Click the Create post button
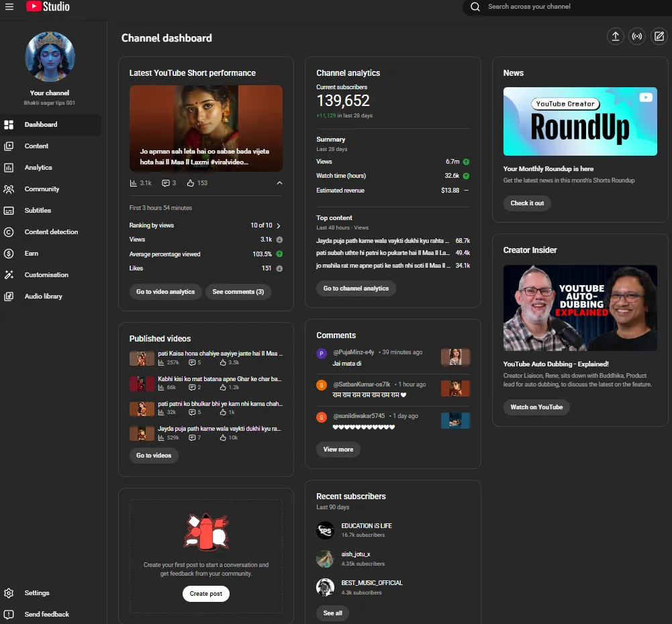672x624 pixels. click(206, 594)
